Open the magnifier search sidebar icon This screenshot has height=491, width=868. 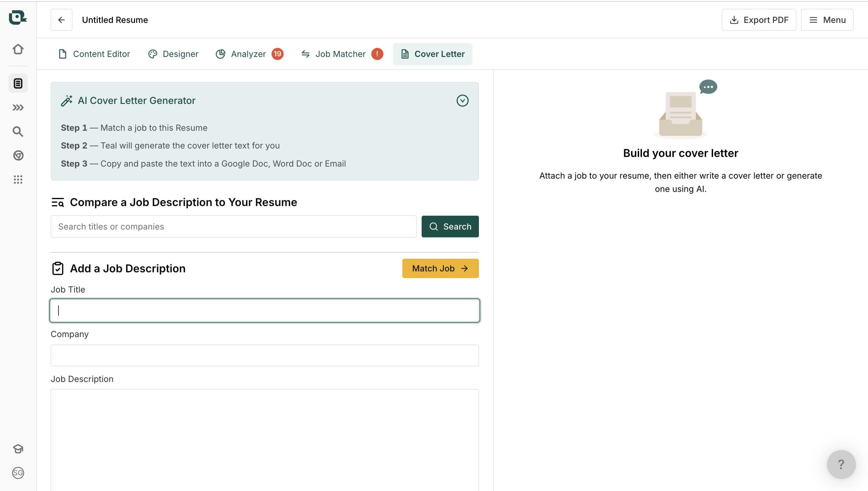click(18, 132)
